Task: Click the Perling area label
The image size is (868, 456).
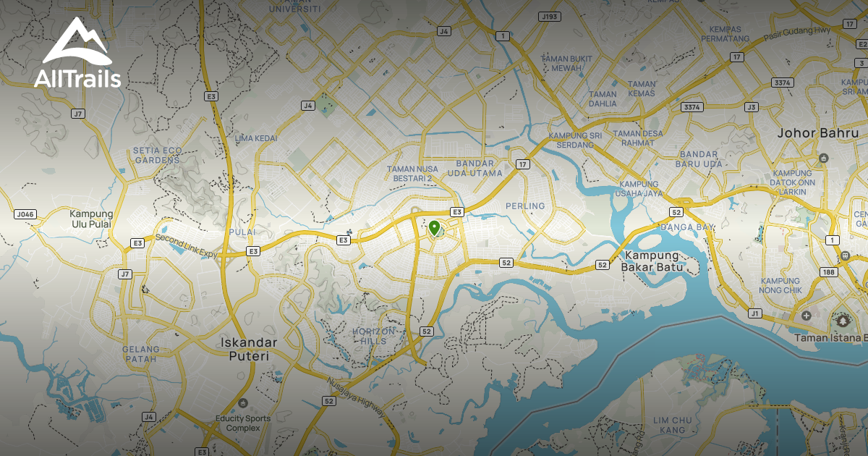Action: [x=525, y=206]
